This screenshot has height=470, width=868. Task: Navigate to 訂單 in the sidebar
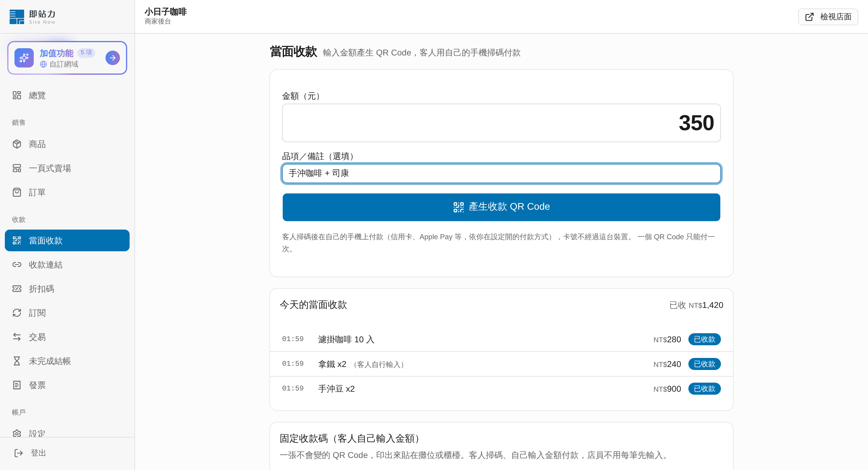coord(67,193)
